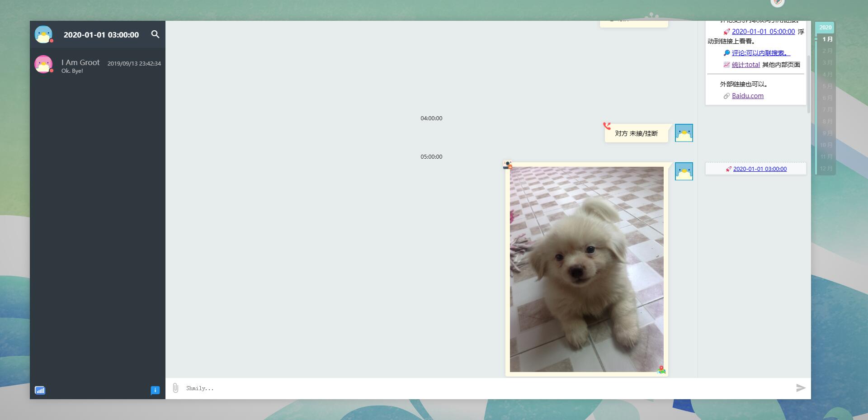Follow the 2020-01-01 05:00:00 link
This screenshot has height=420, width=868.
(x=763, y=32)
